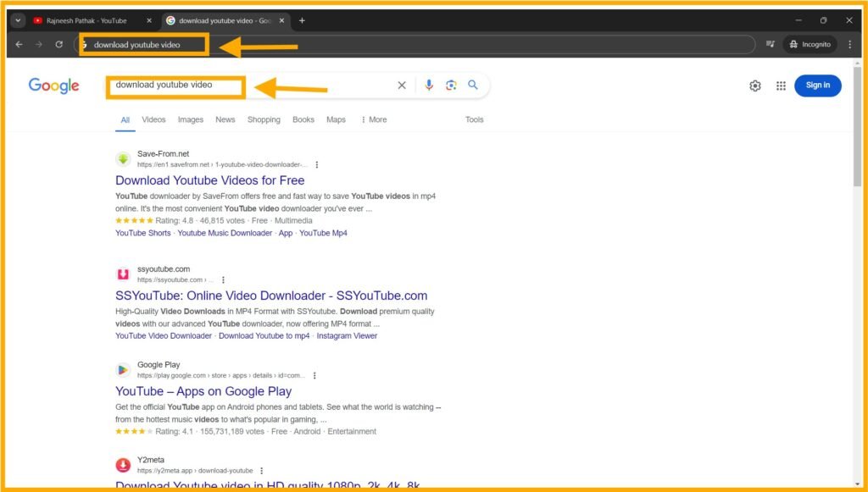Viewport: 868px width, 492px height.
Task: Open more options for Y2meta result
Action: click(261, 471)
